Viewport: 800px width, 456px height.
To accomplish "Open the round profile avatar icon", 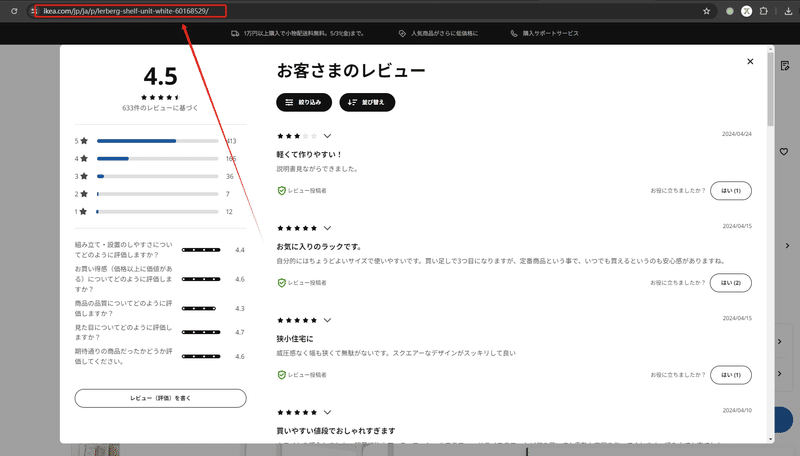I will (746, 11).
